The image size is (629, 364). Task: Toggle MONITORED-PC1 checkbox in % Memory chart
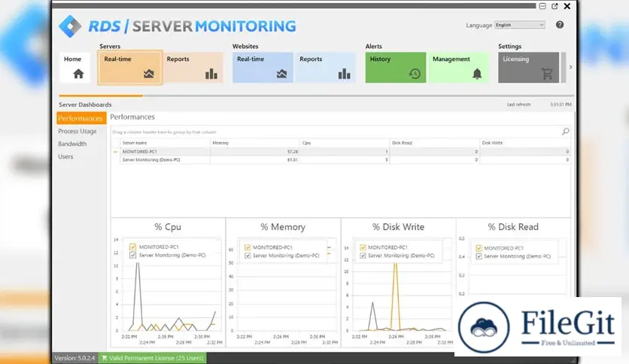tap(248, 247)
